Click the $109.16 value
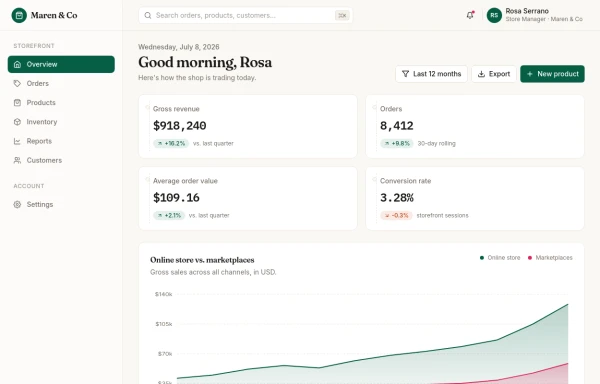Viewport: 600px width, 384px height. pos(176,197)
